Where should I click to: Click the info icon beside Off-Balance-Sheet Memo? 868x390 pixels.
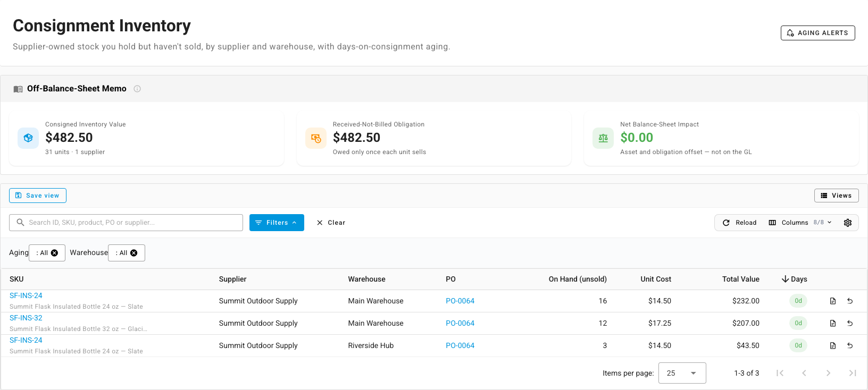tap(137, 89)
